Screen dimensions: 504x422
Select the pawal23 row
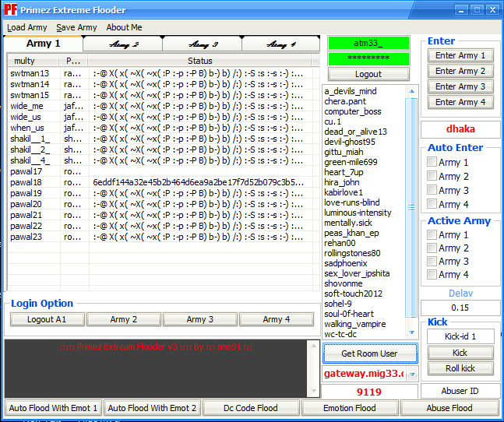tap(164, 237)
